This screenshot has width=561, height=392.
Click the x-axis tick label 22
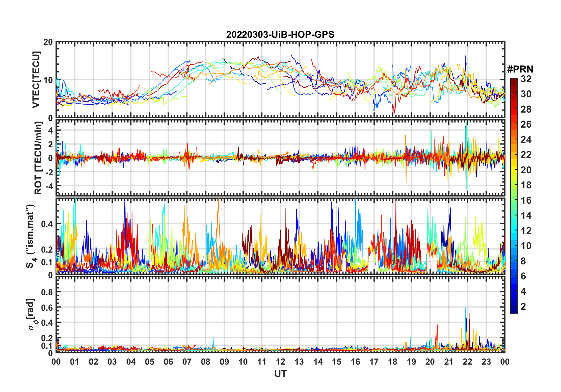pos(467,362)
